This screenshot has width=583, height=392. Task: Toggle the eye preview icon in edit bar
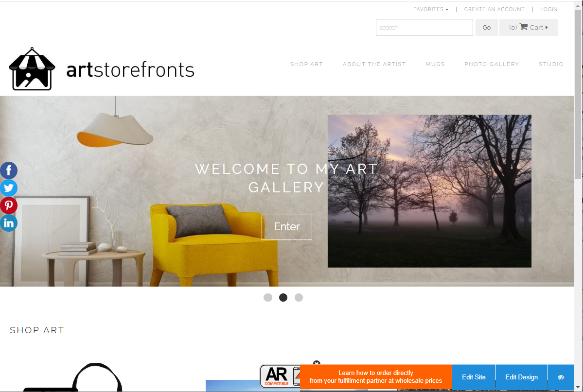(561, 377)
